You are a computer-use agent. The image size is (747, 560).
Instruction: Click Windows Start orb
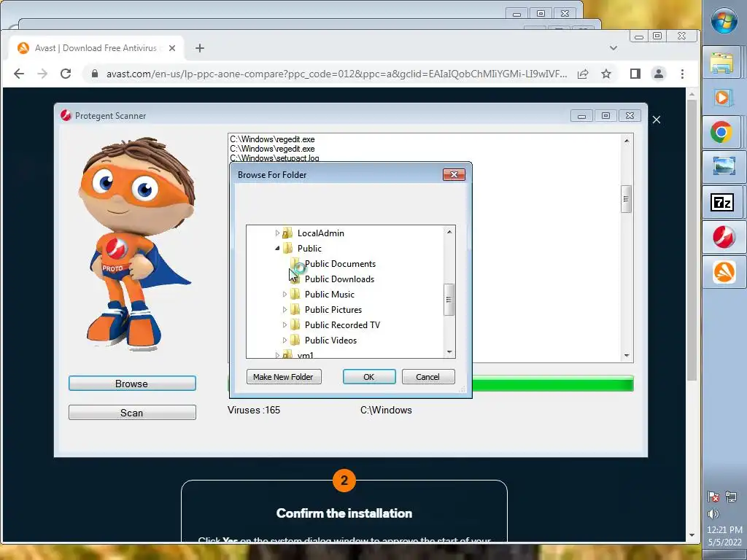click(x=724, y=21)
